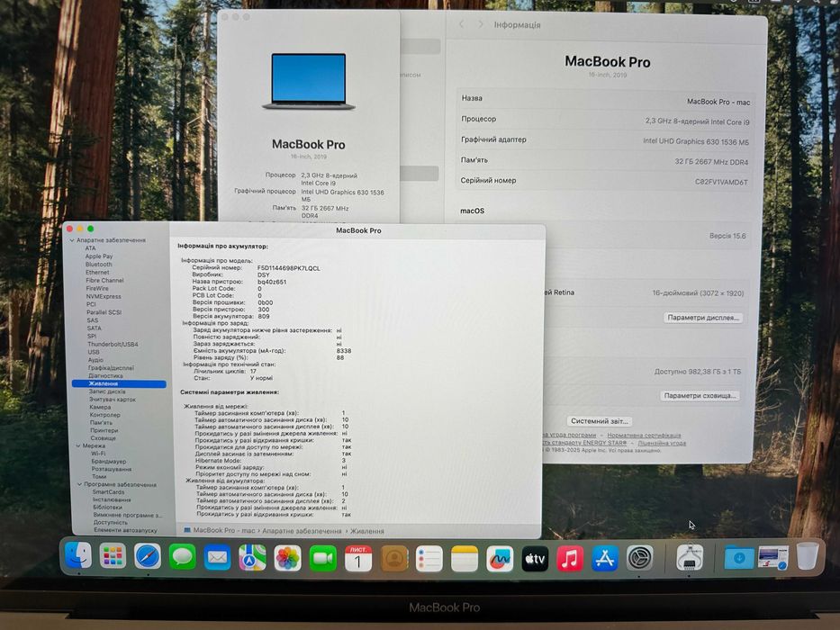Select Графіка/дисплеї in the sidebar
Screen dimensions: 840x630
pyautogui.click(x=112, y=368)
